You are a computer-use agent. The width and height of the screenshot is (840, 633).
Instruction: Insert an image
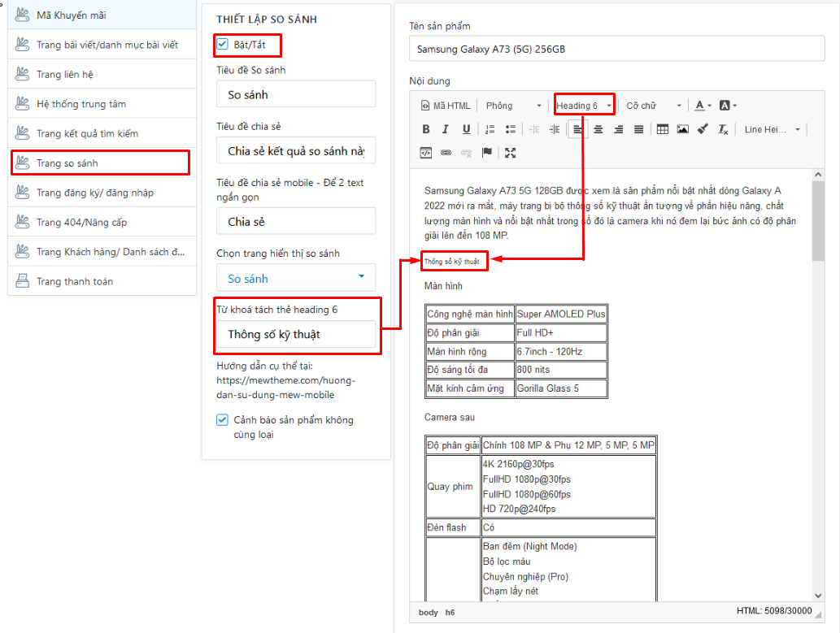click(x=682, y=129)
